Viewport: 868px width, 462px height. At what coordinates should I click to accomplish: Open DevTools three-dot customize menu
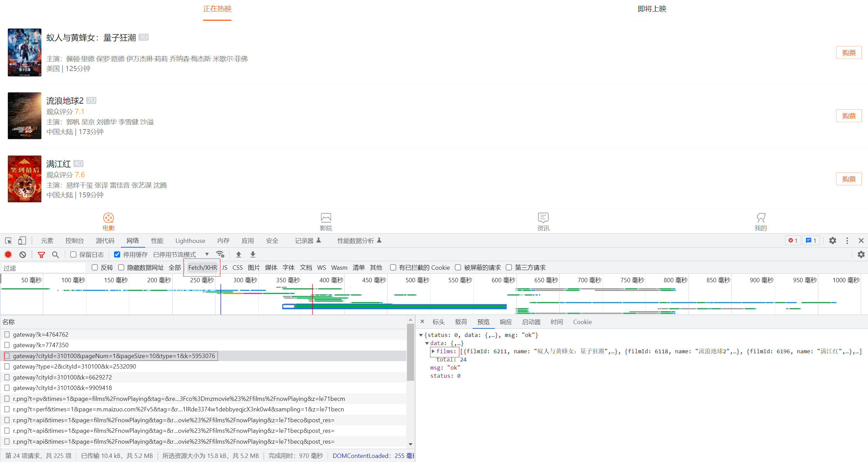[847, 241]
